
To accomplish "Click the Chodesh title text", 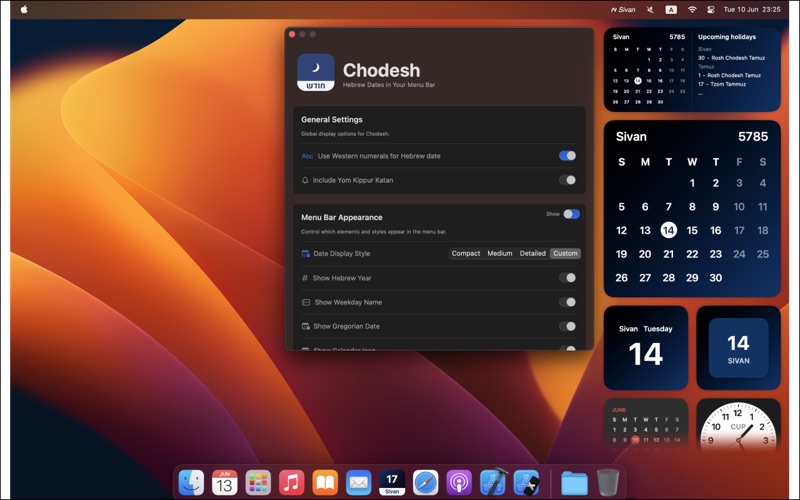I will [381, 70].
